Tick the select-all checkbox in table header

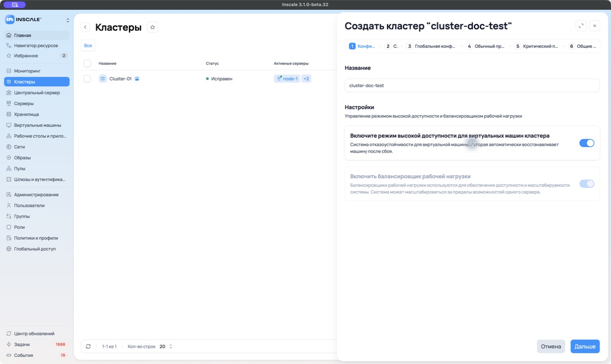[87, 64]
